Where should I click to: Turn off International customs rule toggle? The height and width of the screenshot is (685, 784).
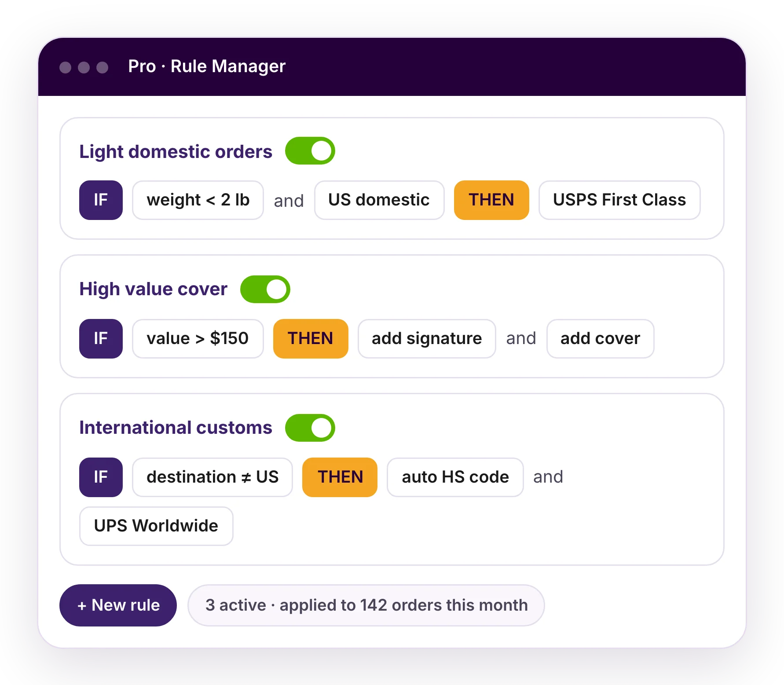click(310, 428)
